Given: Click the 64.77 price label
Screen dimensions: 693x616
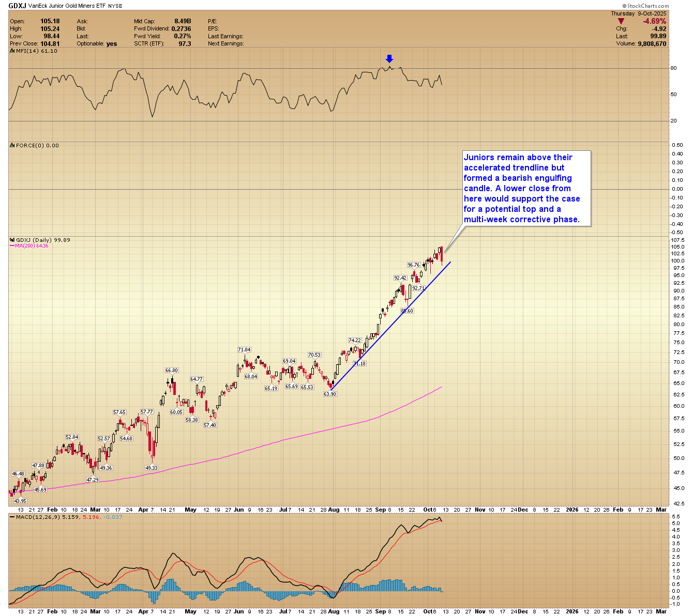Looking at the screenshot, I should [197, 379].
